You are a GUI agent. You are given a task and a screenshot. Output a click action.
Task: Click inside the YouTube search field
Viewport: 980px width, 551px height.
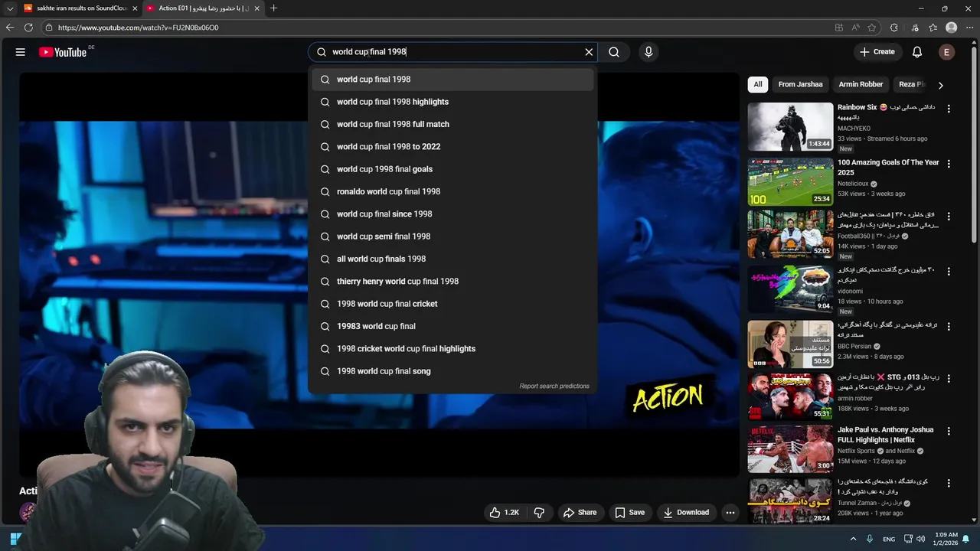coord(452,52)
